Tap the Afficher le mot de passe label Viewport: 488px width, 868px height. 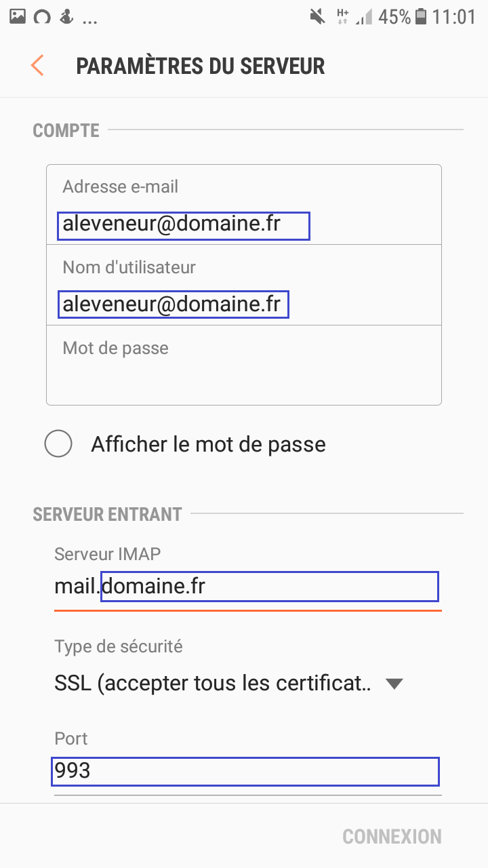click(209, 444)
